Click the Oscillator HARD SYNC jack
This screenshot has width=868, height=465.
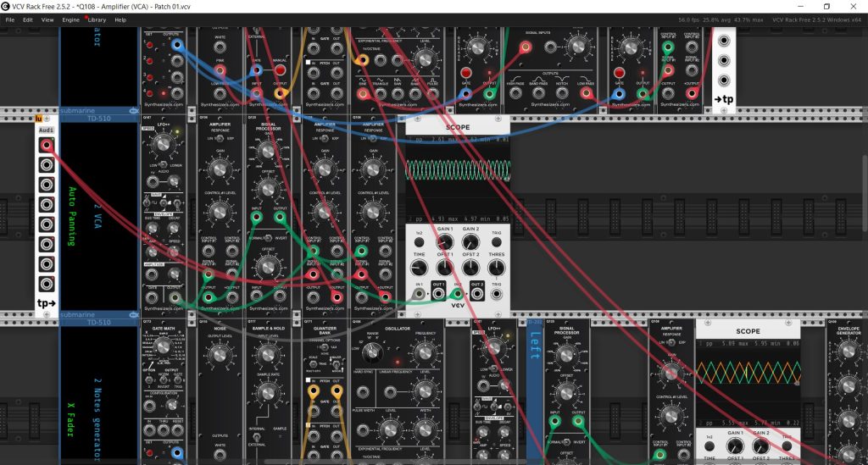pyautogui.click(x=363, y=392)
